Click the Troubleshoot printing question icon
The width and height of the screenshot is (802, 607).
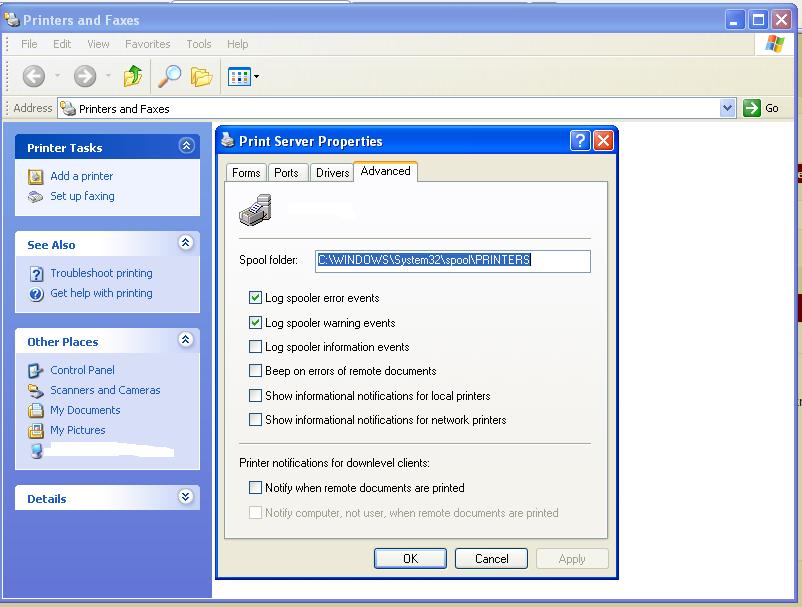(x=36, y=274)
